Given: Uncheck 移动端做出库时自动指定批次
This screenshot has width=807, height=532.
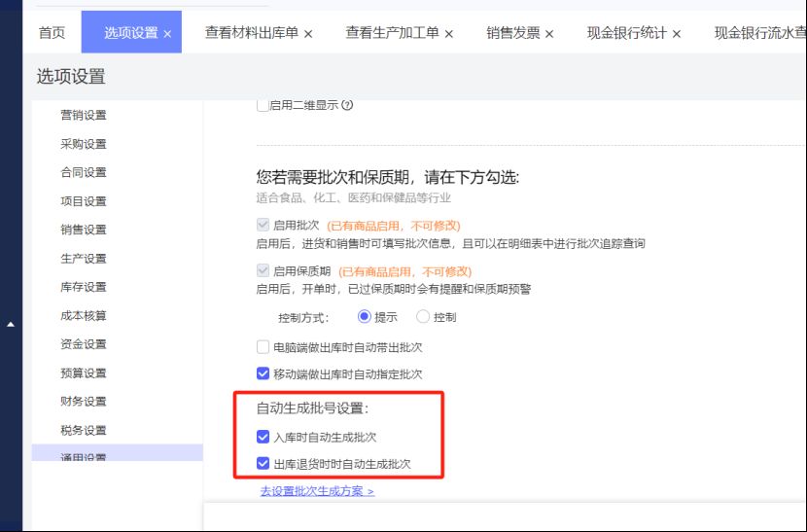Looking at the screenshot, I should click(263, 373).
